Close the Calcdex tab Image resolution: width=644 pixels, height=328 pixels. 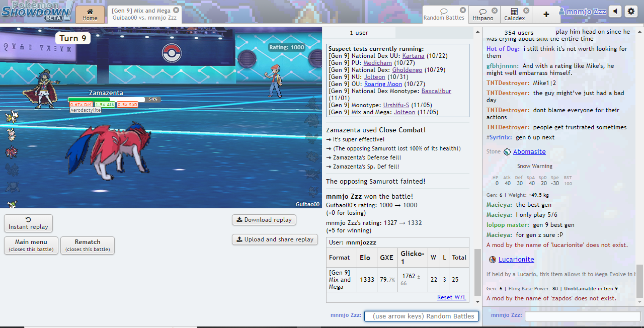click(526, 10)
